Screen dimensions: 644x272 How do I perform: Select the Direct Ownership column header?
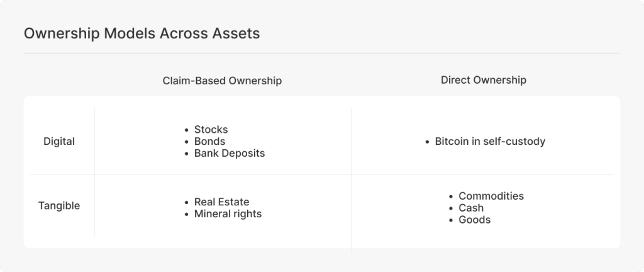click(x=484, y=80)
